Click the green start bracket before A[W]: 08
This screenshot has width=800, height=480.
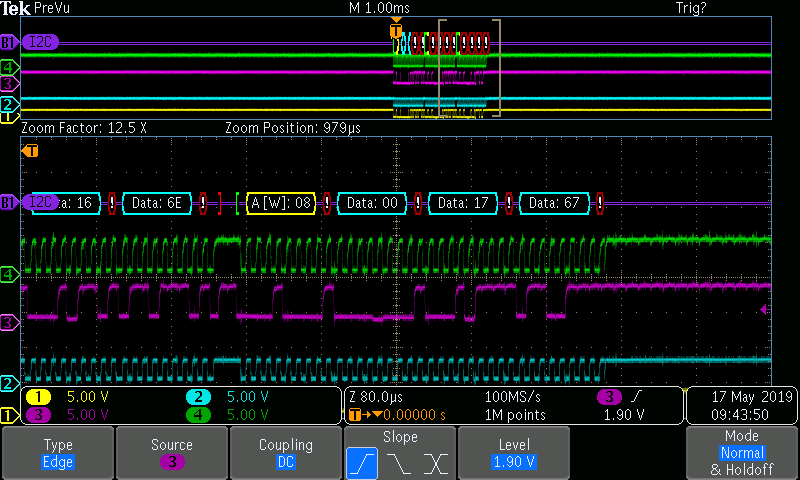tap(237, 203)
